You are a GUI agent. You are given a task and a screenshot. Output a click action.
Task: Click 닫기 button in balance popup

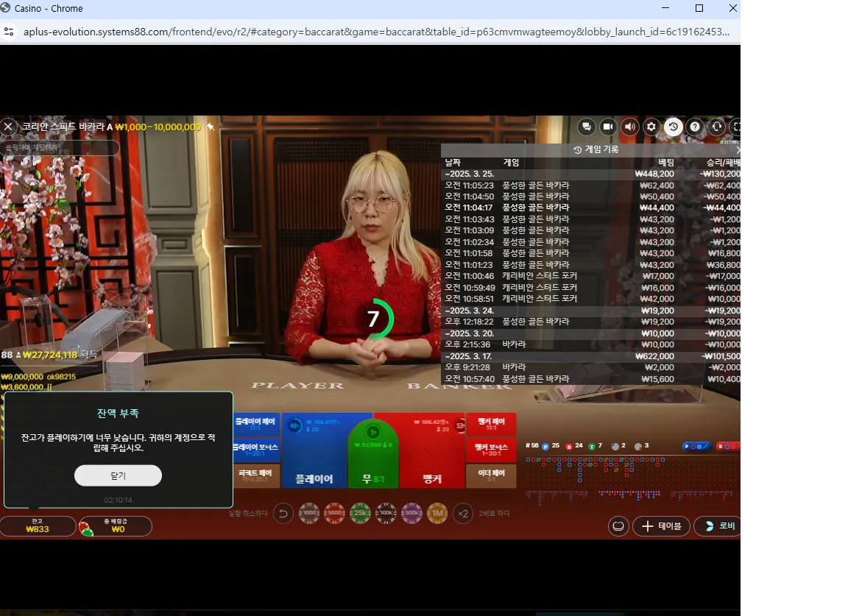pos(118,475)
